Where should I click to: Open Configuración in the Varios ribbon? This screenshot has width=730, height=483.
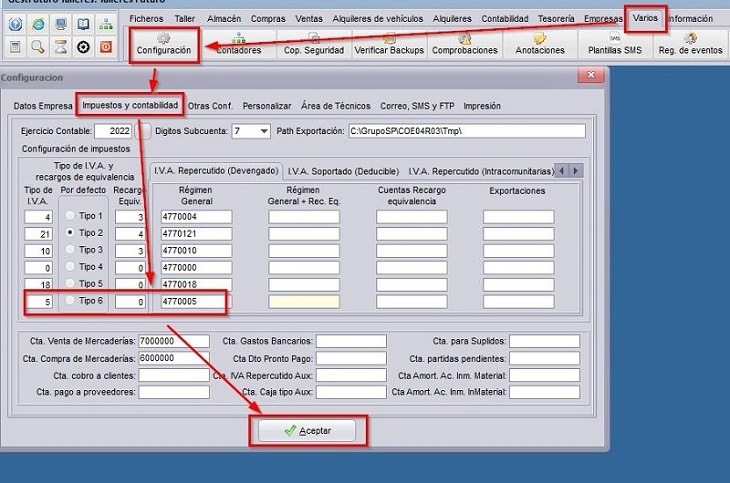coord(164,44)
